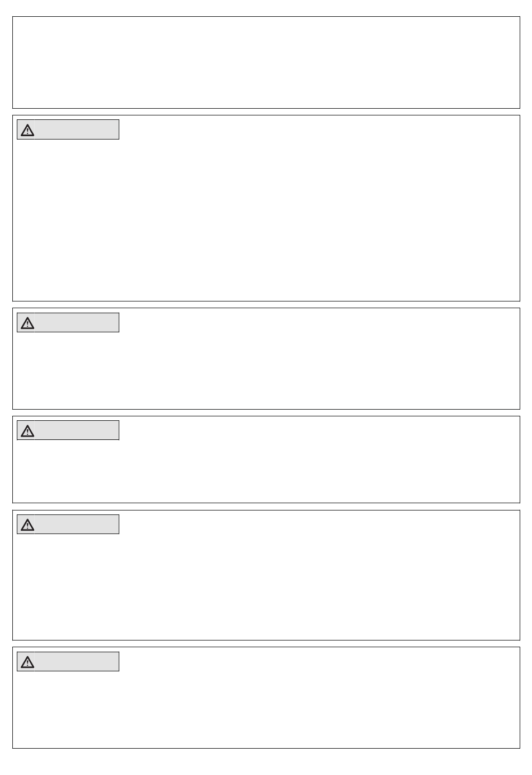Select the gray label box of the third warning panel
The height and width of the screenshot is (775, 532).
pos(68,430)
